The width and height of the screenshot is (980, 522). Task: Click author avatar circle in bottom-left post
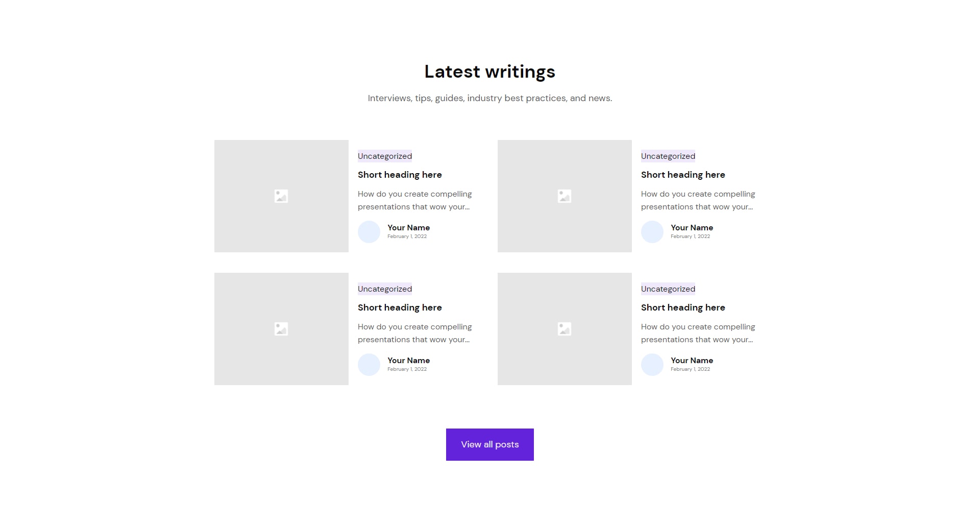click(369, 365)
